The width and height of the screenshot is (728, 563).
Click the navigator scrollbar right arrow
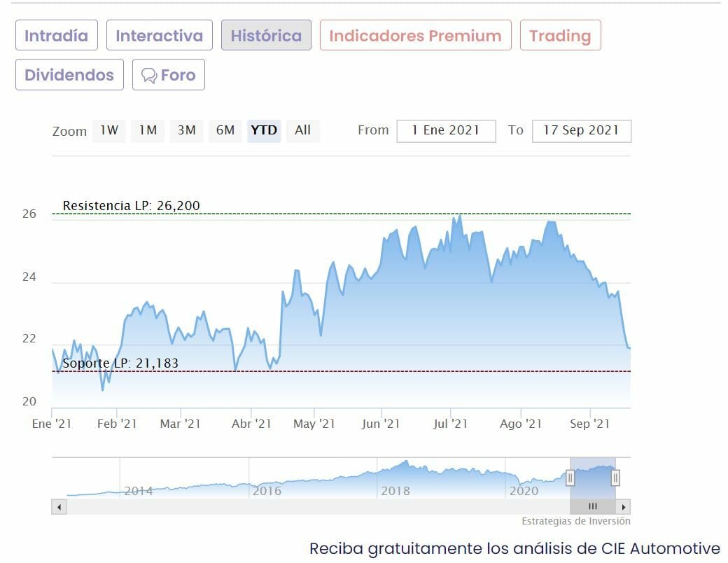point(624,506)
